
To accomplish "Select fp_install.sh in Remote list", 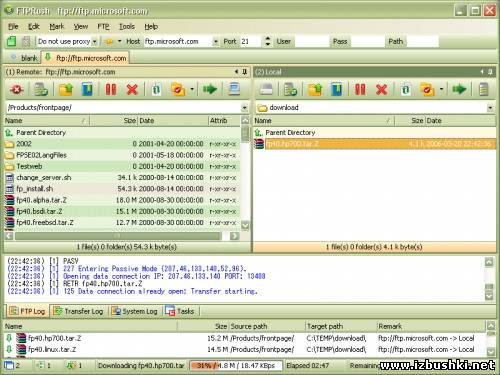I will tap(122, 189).
